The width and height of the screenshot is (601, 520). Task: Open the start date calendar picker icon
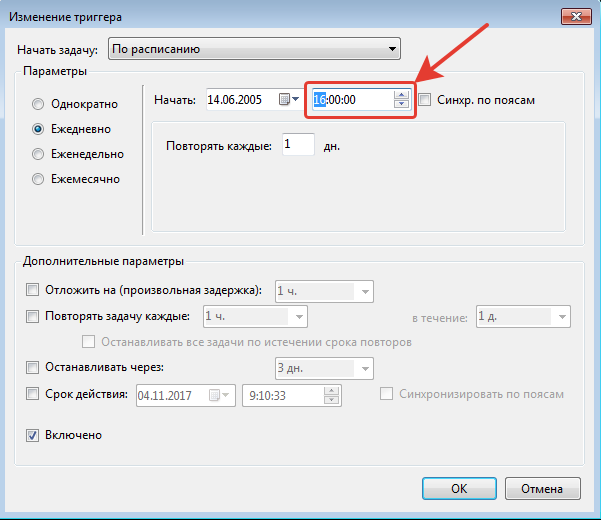[x=289, y=100]
